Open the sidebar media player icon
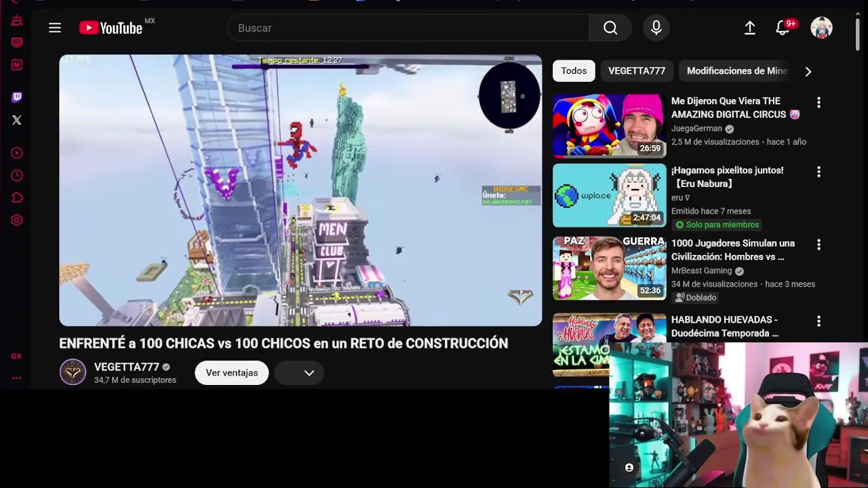 17,153
